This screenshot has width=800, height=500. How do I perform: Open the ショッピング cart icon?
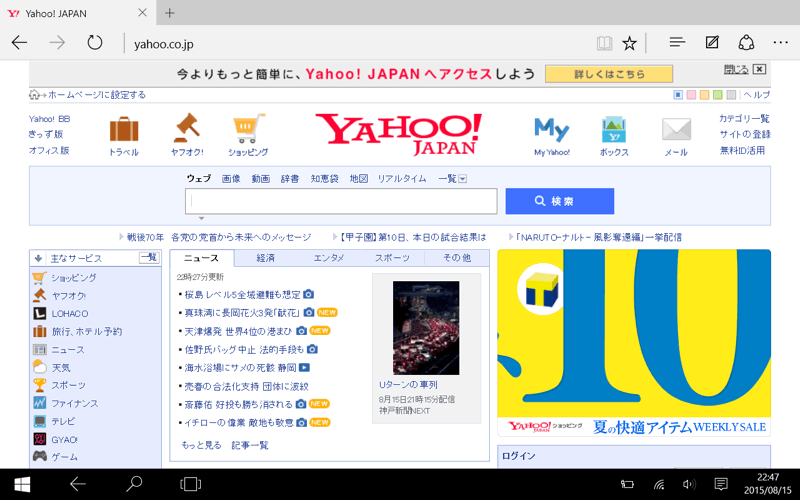[248, 130]
